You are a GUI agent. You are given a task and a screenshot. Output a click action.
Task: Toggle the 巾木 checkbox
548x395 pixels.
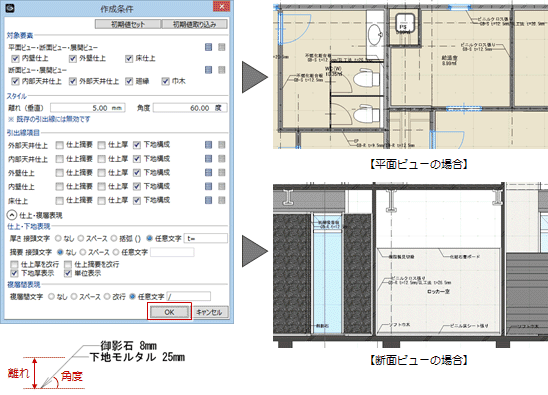(165, 81)
